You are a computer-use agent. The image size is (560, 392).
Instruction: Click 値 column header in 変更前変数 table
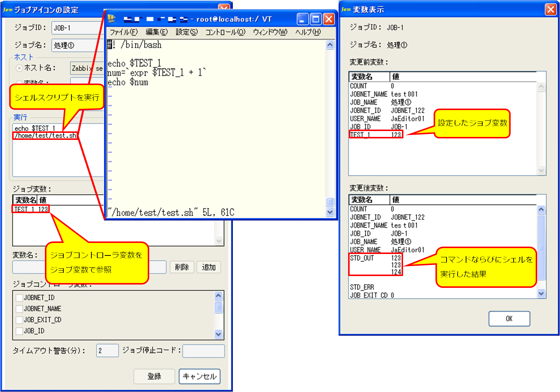coord(463,77)
